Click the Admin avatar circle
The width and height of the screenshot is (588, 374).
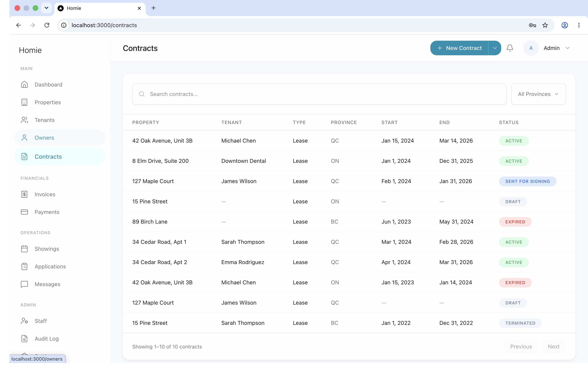[x=531, y=48]
